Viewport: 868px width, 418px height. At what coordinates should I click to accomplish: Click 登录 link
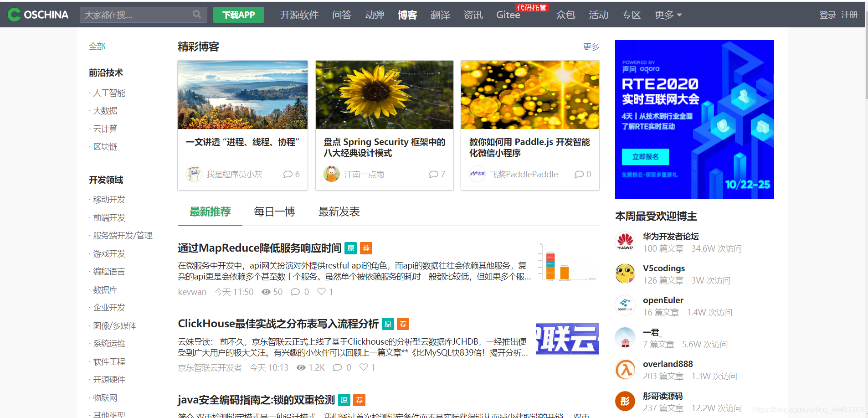pyautogui.click(x=827, y=15)
